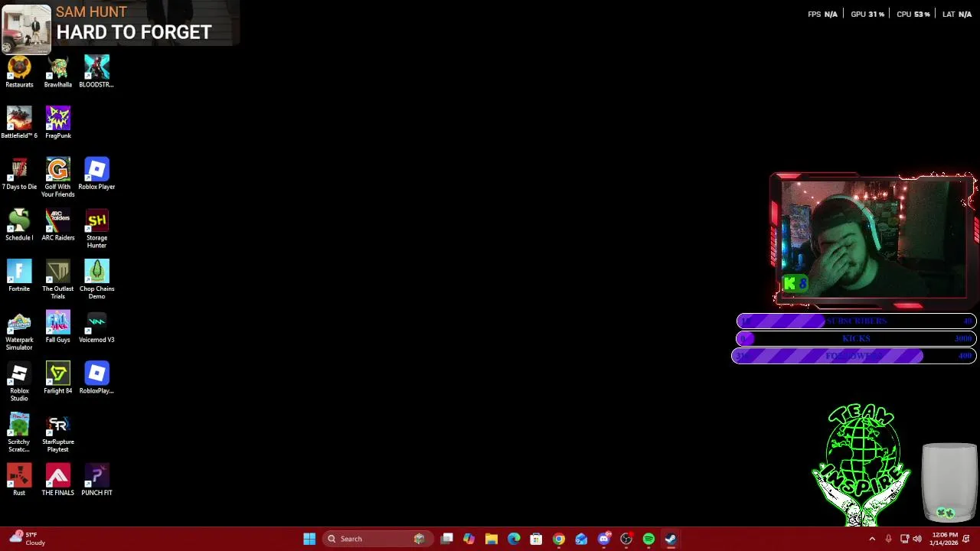
Task: Open StarRupture Playtest shortcut
Action: pos(58,433)
